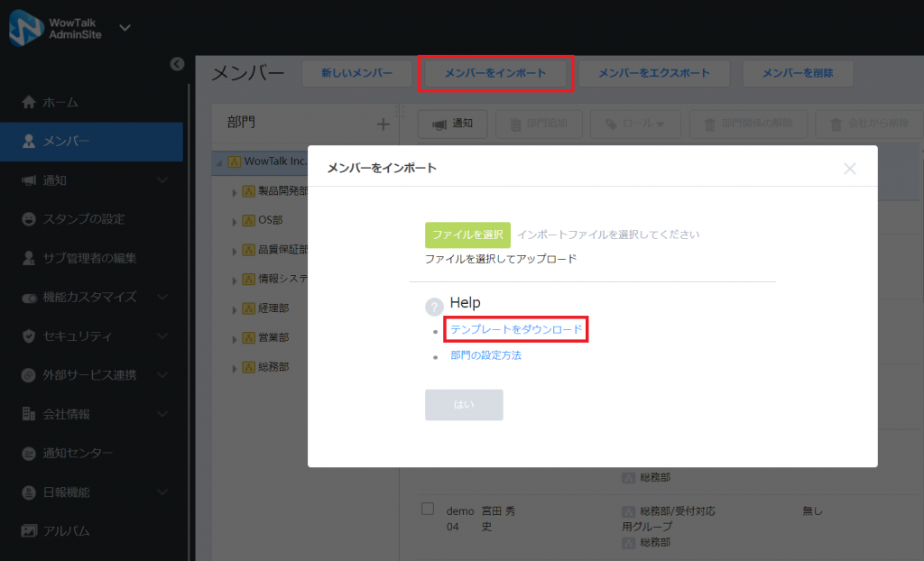Screen dimensions: 924x561
Task: Open the dropdown next to WowTalk AdminSite
Action: [x=125, y=28]
